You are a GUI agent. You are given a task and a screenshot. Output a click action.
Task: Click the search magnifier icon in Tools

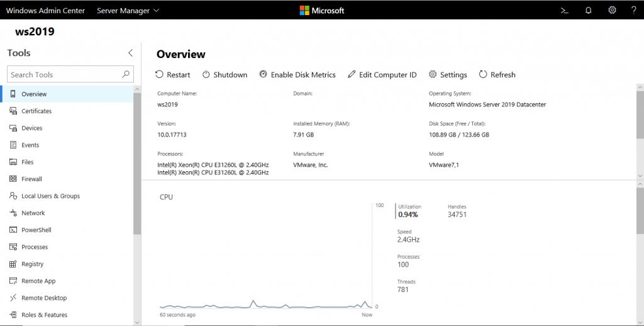126,74
